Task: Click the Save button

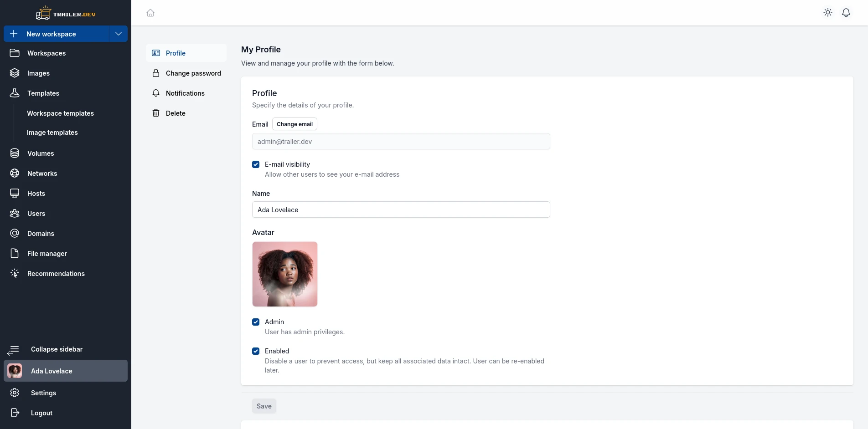Action: (x=264, y=406)
